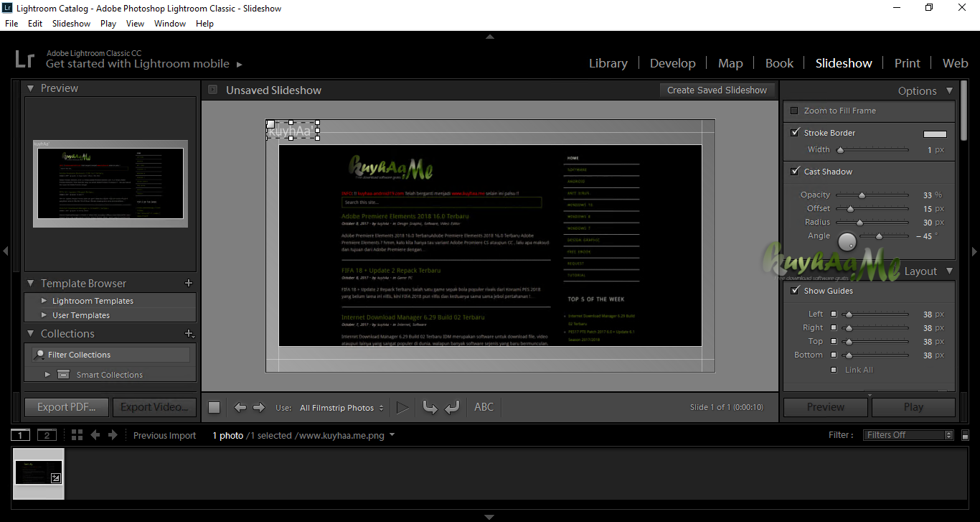
Task: Collapse the Layout panel
Action: tap(949, 271)
